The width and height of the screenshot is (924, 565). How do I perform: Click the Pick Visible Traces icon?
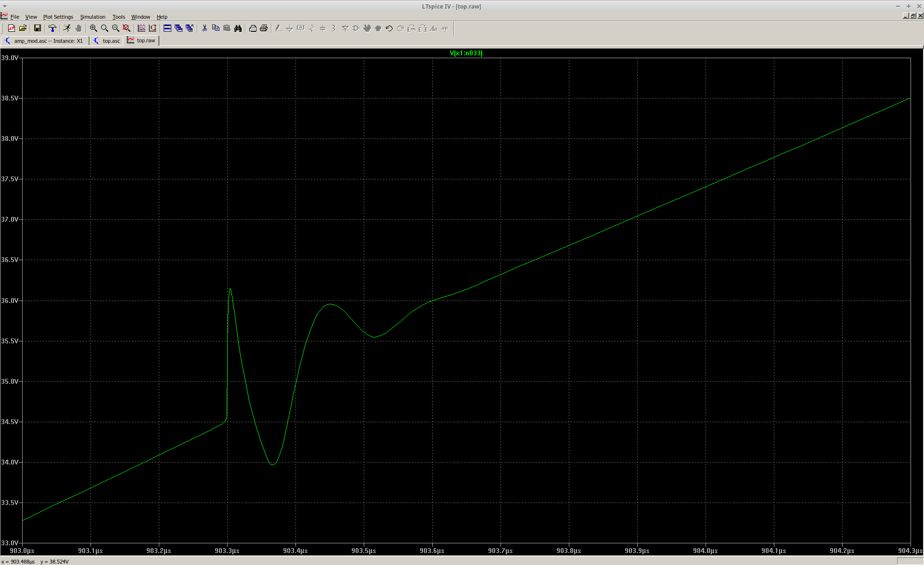point(141,28)
